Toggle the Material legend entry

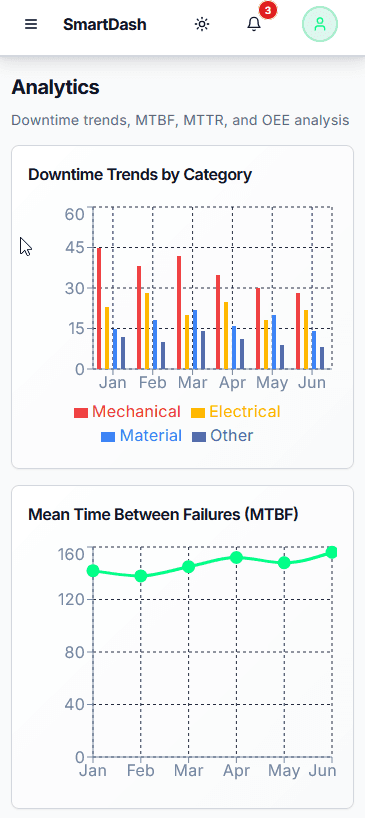click(141, 436)
